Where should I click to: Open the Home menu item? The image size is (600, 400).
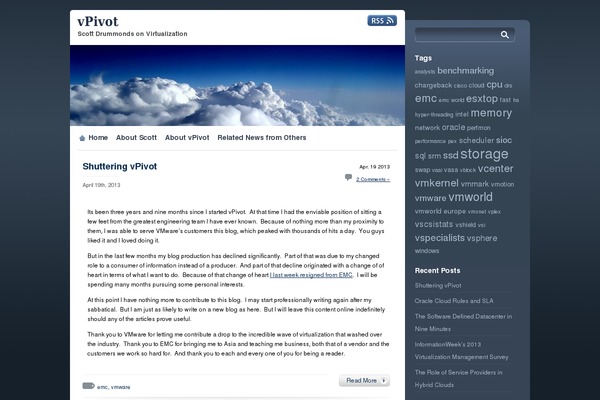98,138
